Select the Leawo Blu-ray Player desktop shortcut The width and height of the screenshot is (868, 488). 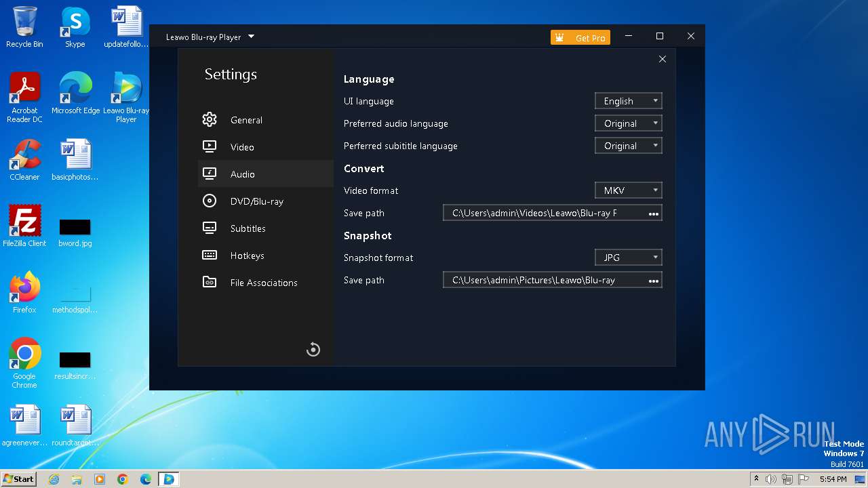pos(126,97)
